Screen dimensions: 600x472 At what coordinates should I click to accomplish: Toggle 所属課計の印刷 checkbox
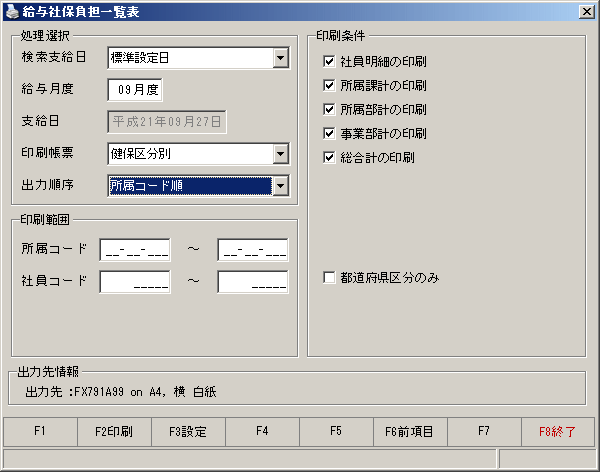[329, 85]
